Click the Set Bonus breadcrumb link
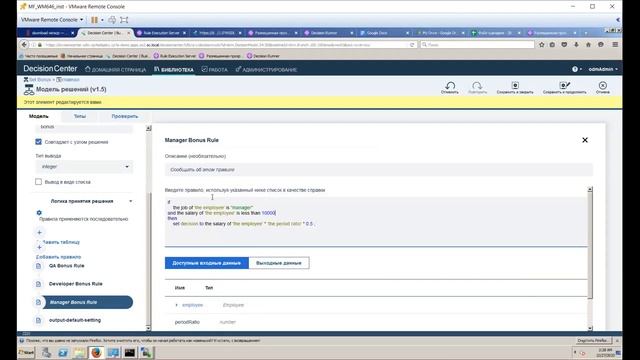 pos(40,80)
